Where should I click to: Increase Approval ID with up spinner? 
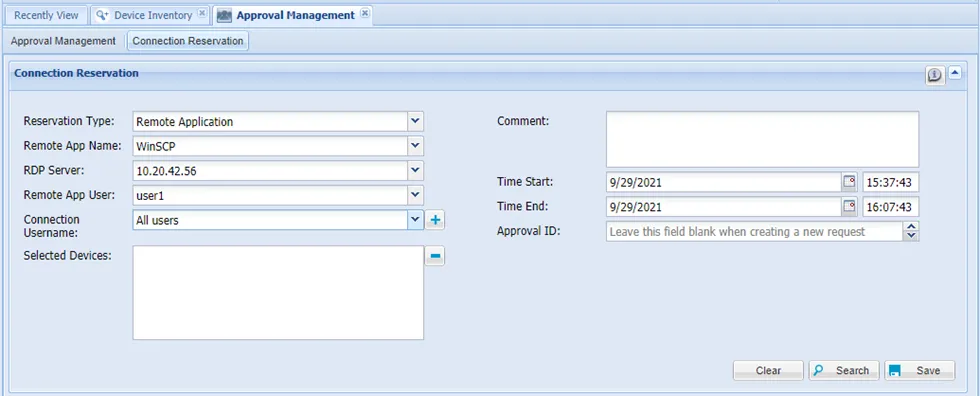point(912,227)
